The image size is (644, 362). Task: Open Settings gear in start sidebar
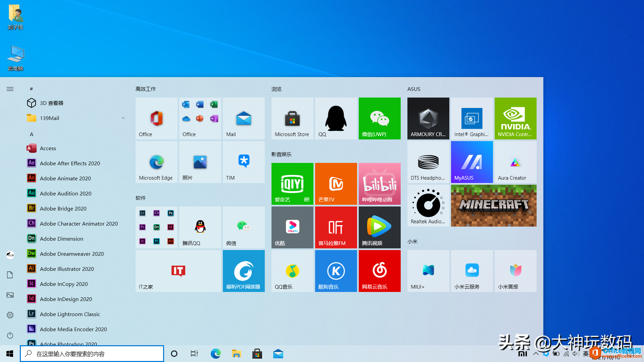[x=10, y=315]
